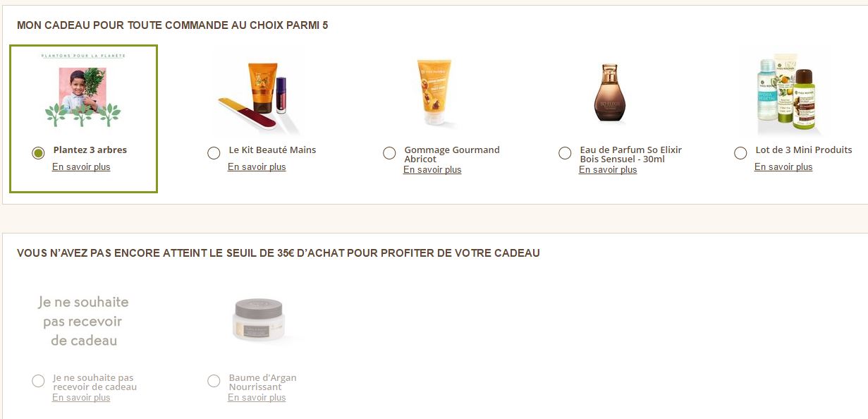Open 'En savoir plus' under Plantez 3 arbres
Viewport: 868px width, 419px height.
tap(81, 167)
